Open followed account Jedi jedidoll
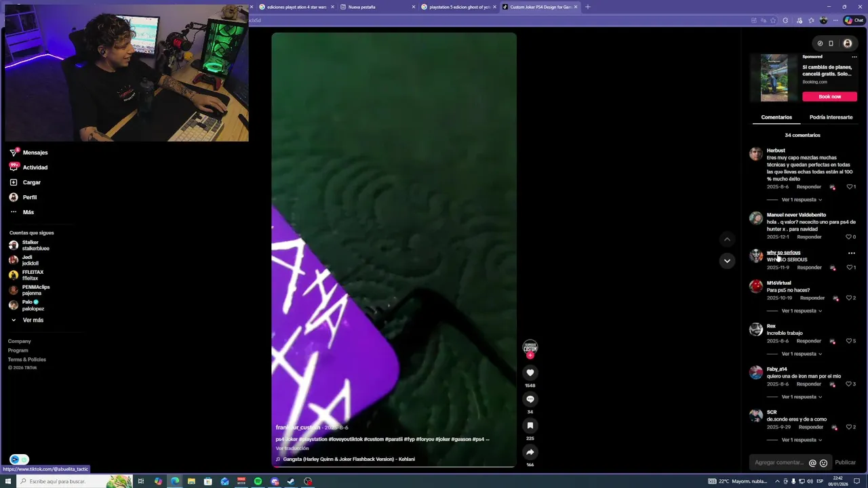Screen dimensions: 868x488 click(24, 260)
